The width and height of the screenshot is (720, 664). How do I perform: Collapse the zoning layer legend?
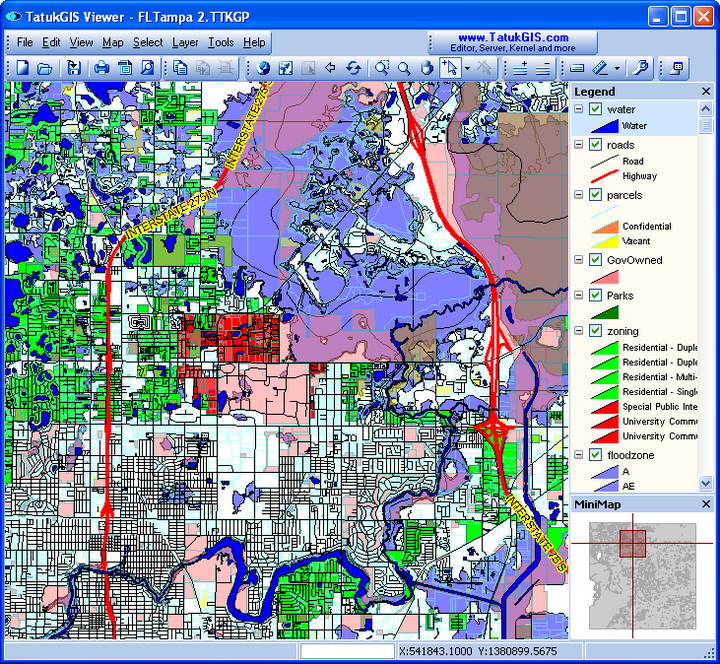tap(579, 331)
